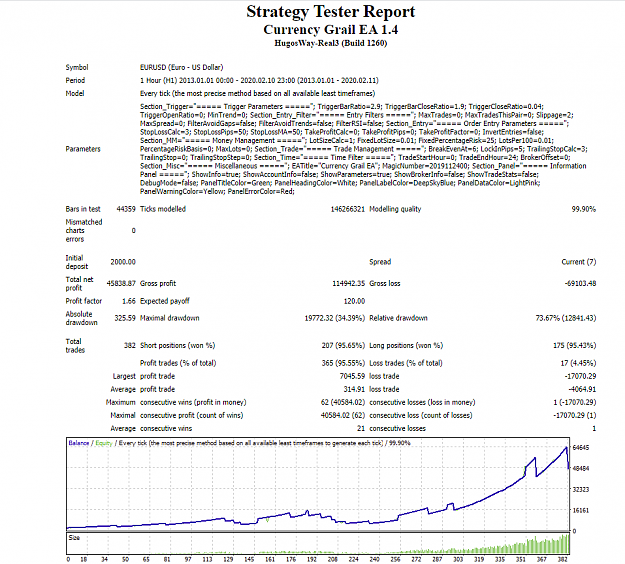
Task: Select the Ticks modelled value 146266321
Action: pyautogui.click(x=348, y=209)
